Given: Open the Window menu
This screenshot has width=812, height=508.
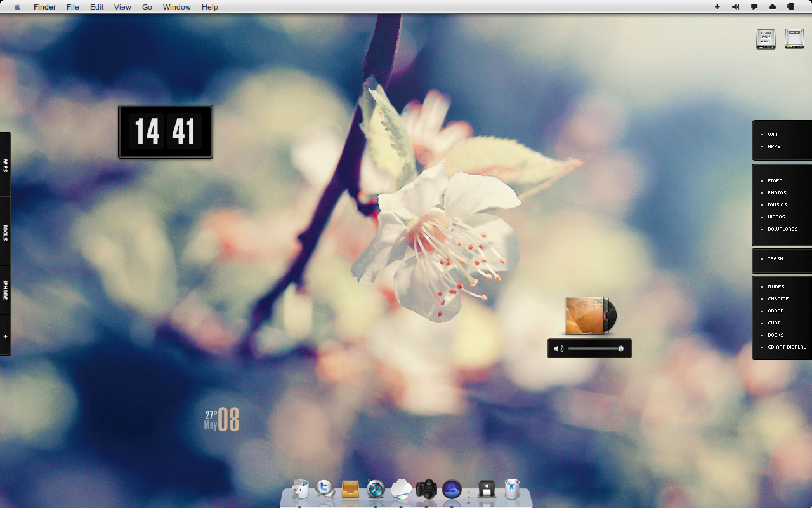Looking at the screenshot, I should click(x=176, y=7).
